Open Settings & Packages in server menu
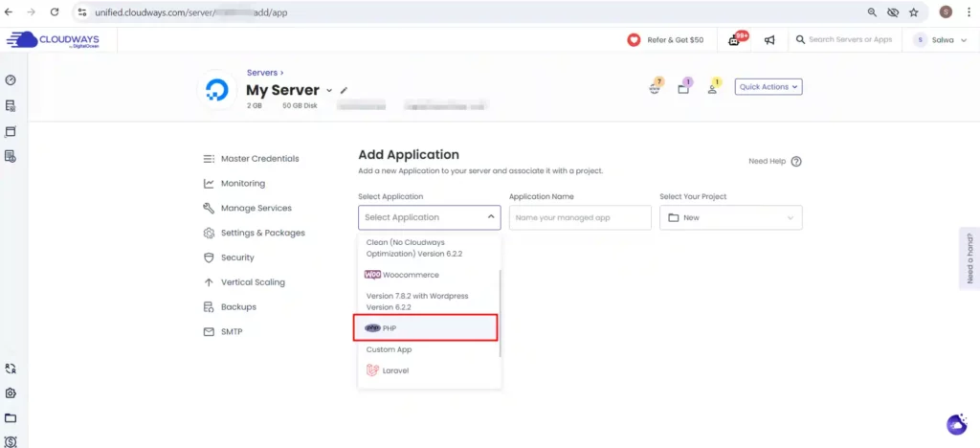The image size is (980, 448). (255, 233)
